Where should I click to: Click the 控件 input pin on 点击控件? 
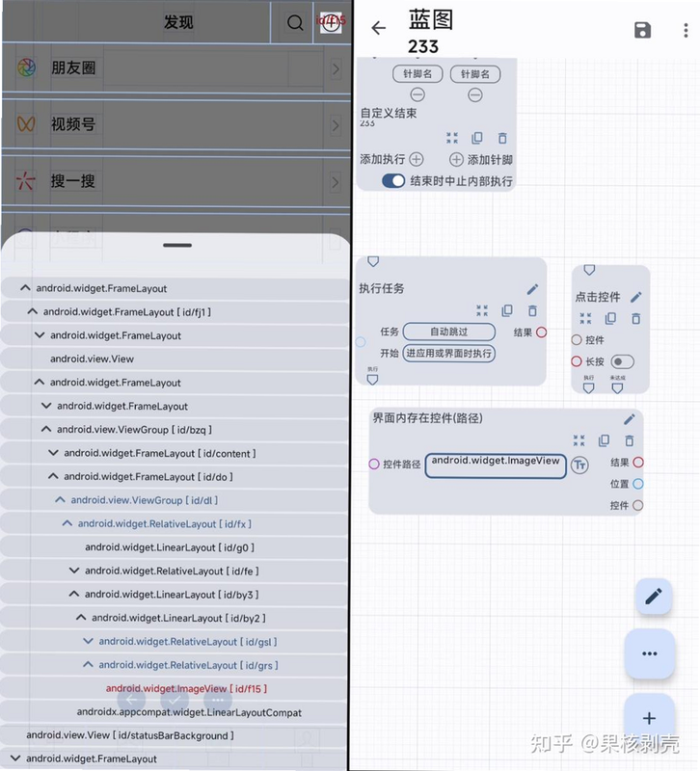click(x=576, y=340)
